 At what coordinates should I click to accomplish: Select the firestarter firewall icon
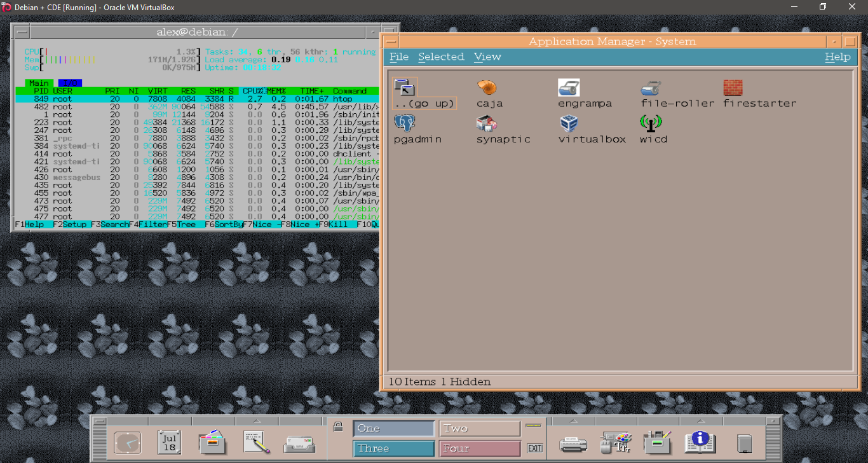coord(733,88)
